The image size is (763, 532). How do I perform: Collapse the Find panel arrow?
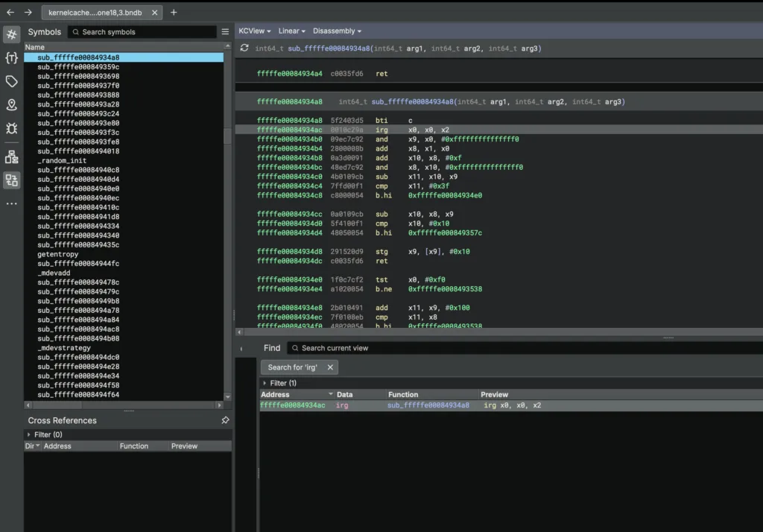[x=241, y=349]
